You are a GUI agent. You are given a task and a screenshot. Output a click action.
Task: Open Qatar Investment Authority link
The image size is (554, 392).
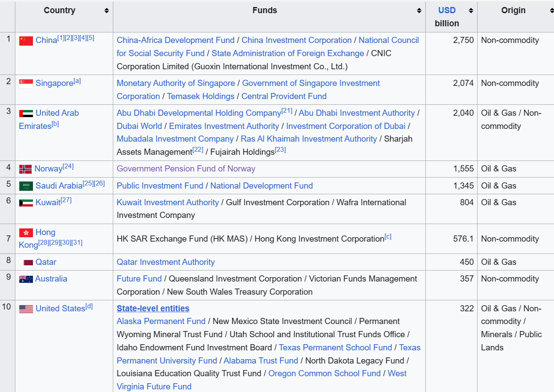[165, 262]
